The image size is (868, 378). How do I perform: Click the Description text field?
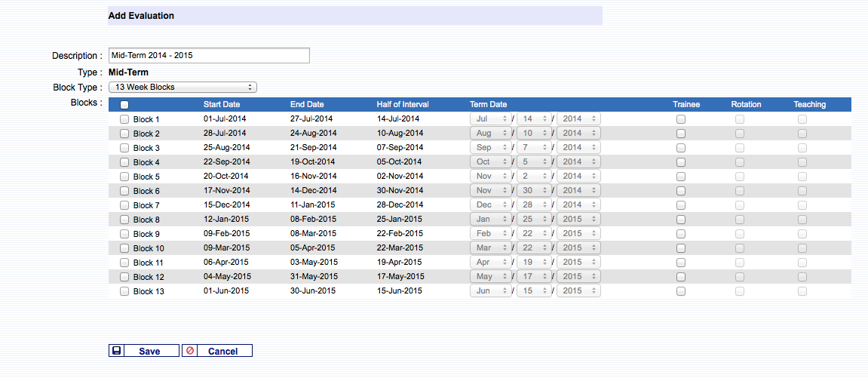209,56
